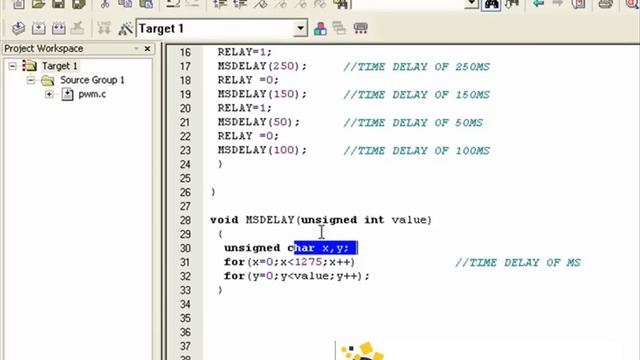Viewport: 640px width, 360px height.
Task: Click 'RELAY=1;' on line 20
Action: point(244,108)
